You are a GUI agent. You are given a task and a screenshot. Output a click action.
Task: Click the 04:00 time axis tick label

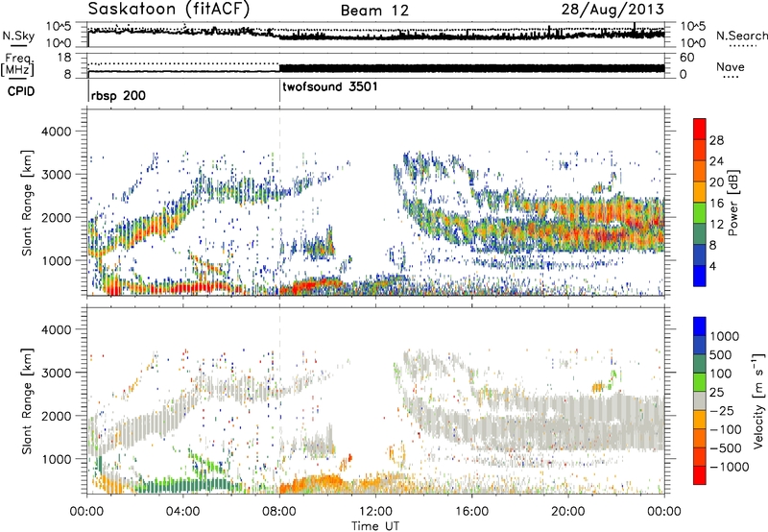click(183, 512)
